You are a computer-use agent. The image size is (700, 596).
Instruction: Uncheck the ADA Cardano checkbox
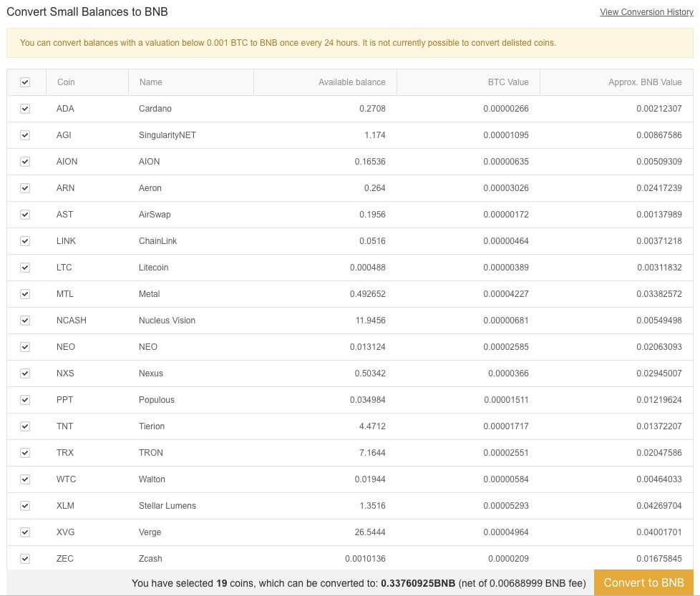coord(25,109)
